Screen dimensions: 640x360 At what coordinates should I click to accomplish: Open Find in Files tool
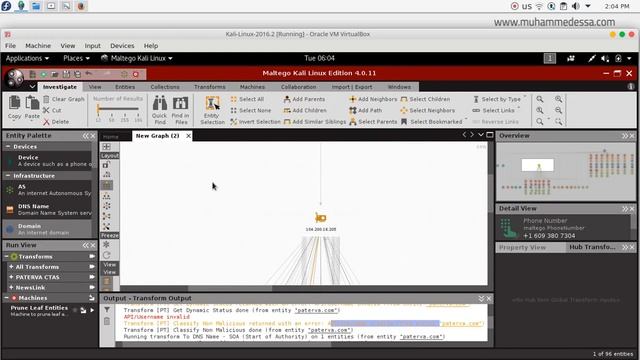(x=180, y=110)
